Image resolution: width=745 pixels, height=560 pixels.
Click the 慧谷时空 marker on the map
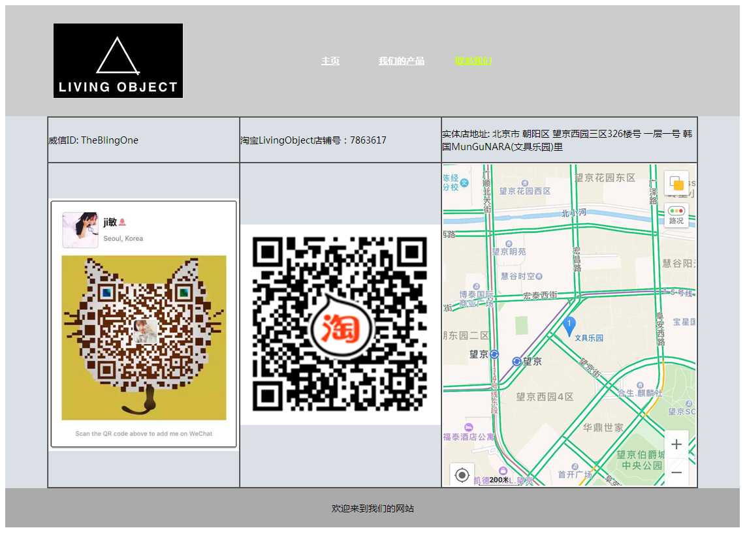[x=539, y=276]
